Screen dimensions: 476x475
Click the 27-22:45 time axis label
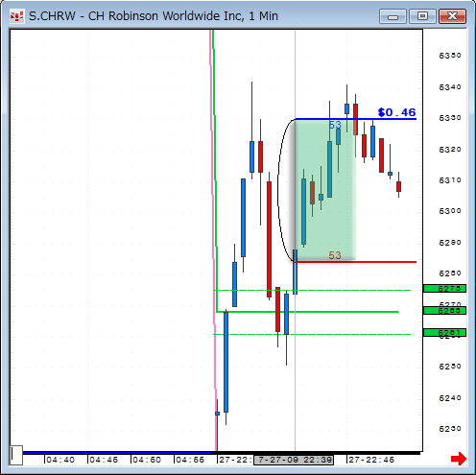coord(371,460)
